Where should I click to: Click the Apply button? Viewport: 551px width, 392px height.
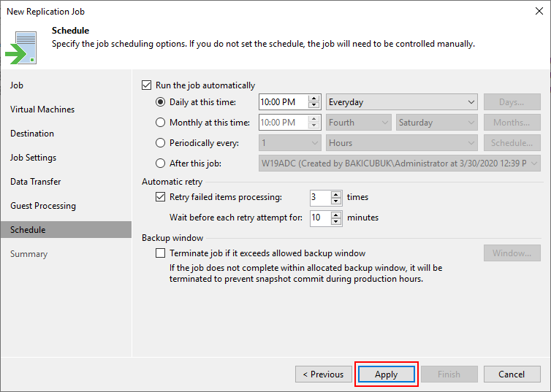click(x=386, y=374)
